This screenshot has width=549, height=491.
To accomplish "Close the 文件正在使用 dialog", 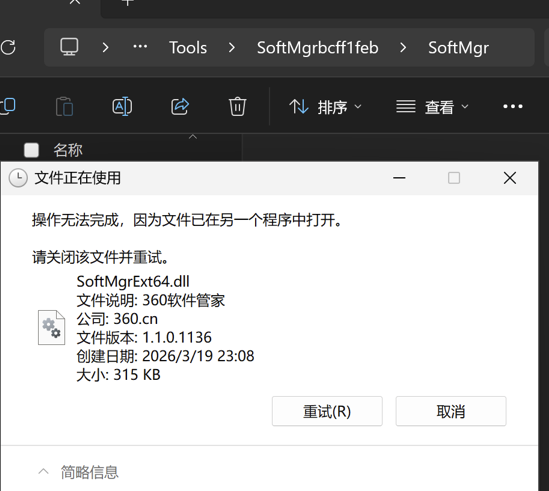I will point(510,178).
